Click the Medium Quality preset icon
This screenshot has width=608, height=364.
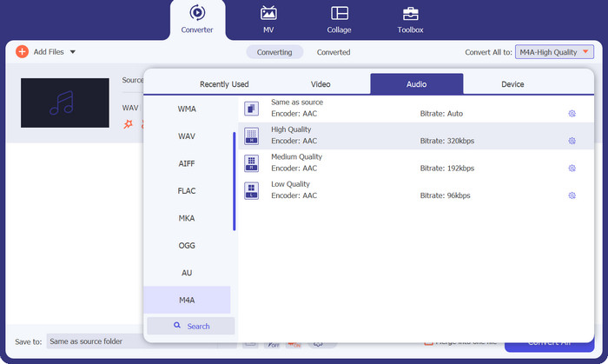tap(251, 163)
